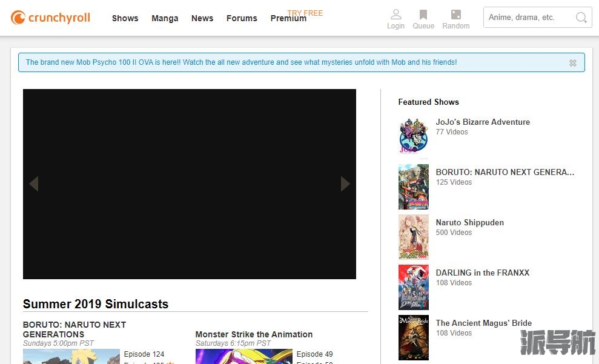Open JoJo's Bizarre Adventure title link
Viewport: 599px width, 364px height.
pos(483,122)
